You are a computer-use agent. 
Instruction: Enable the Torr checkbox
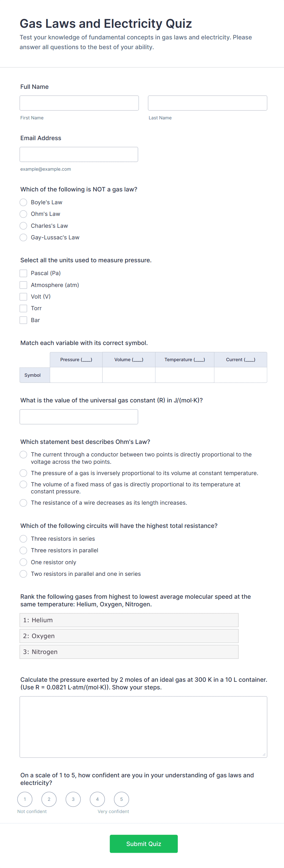click(x=23, y=308)
